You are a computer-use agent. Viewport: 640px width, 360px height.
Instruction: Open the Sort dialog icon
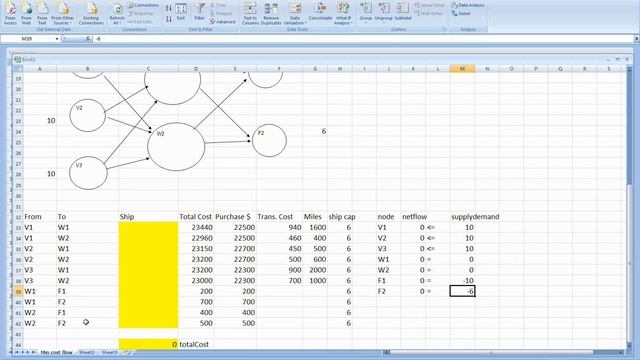[x=181, y=12]
